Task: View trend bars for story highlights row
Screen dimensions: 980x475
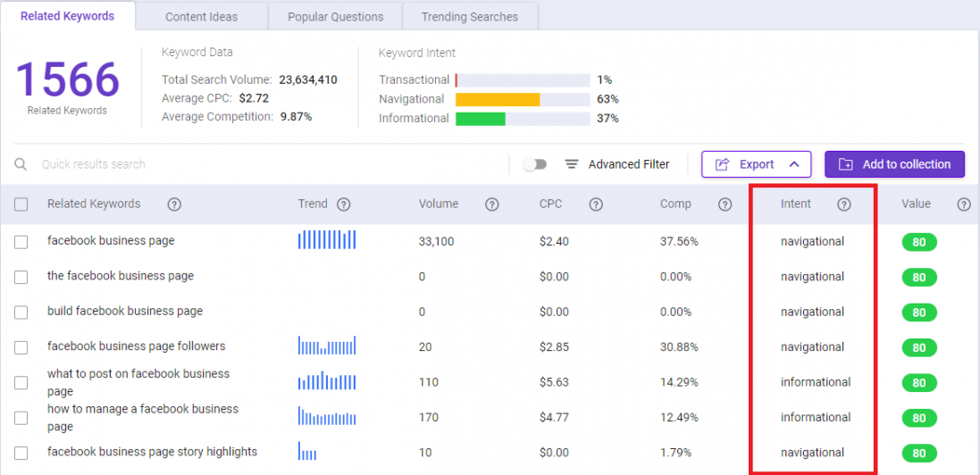Action: [x=307, y=451]
